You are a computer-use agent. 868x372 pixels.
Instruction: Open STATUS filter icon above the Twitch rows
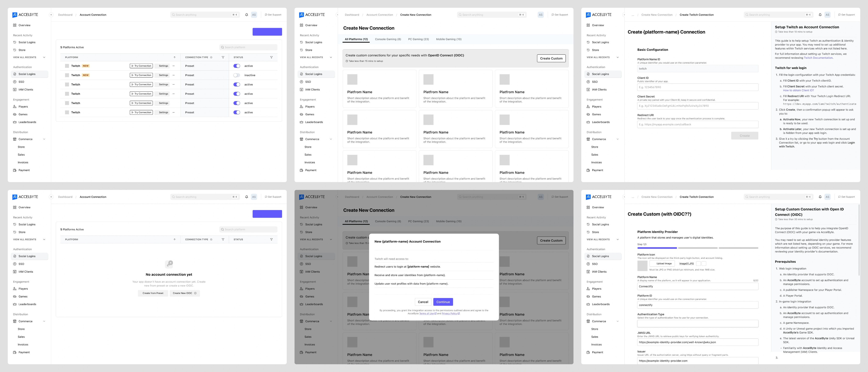(271, 57)
